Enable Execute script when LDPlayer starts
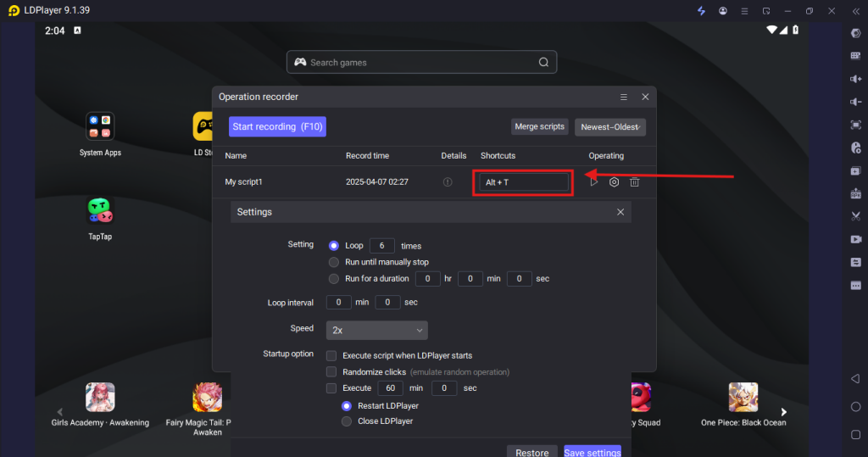The width and height of the screenshot is (868, 457). [331, 355]
